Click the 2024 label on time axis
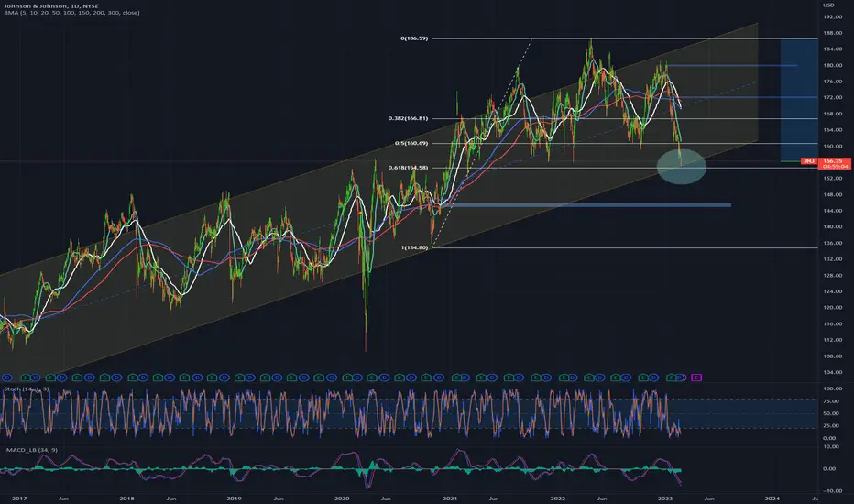 click(772, 498)
